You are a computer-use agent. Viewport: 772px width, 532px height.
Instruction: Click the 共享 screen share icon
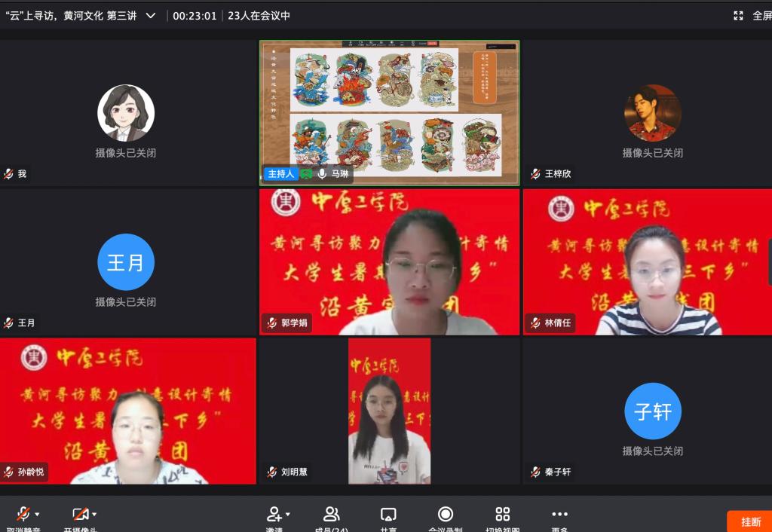coord(388,514)
